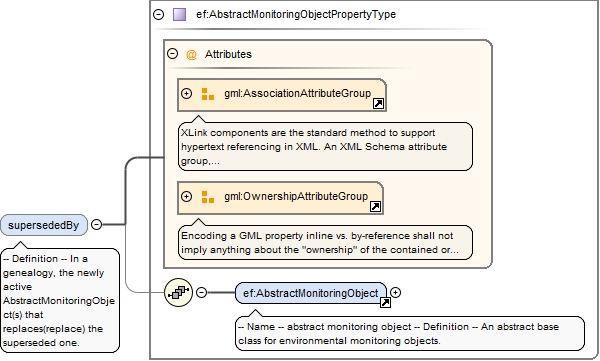Viewport: 600px width, 361px height.
Task: Follow the ef:AbstractMonitoringObject reference arrow
Action: coord(385,302)
